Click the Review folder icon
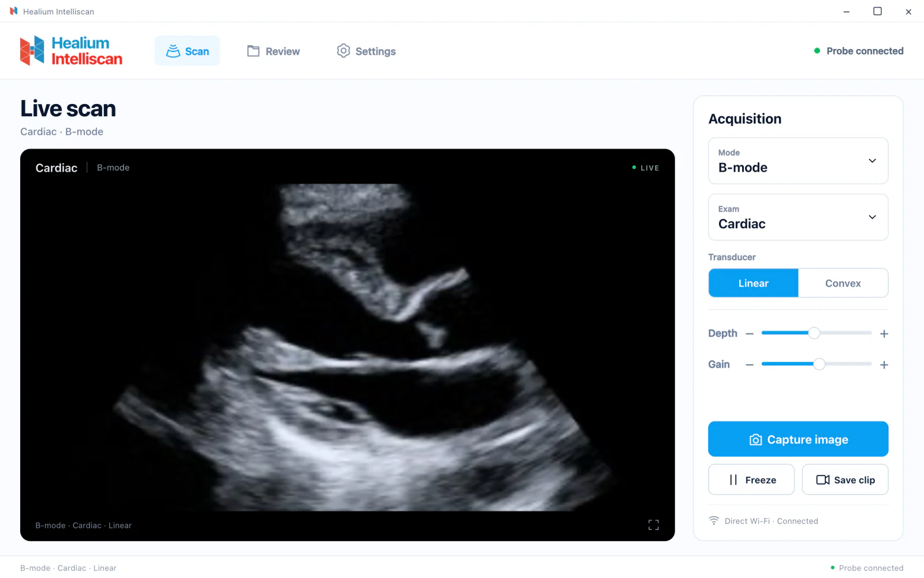The image size is (924, 578). click(x=253, y=51)
